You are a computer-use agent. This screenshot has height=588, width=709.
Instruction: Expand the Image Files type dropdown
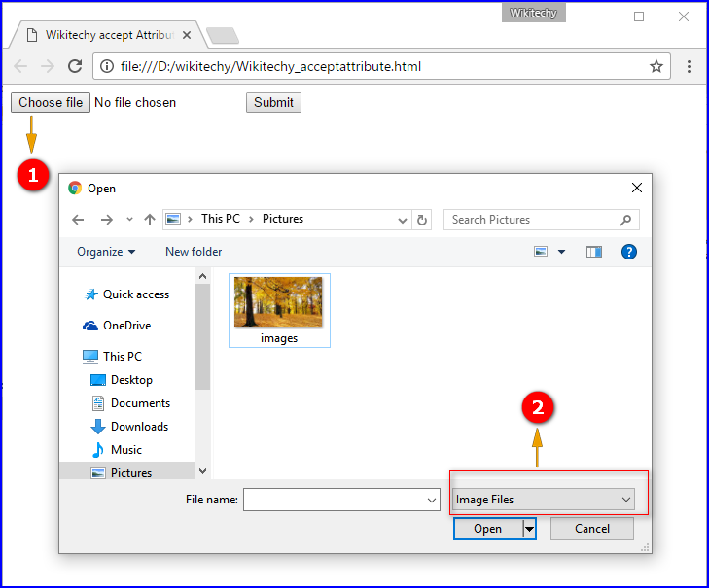(x=626, y=500)
